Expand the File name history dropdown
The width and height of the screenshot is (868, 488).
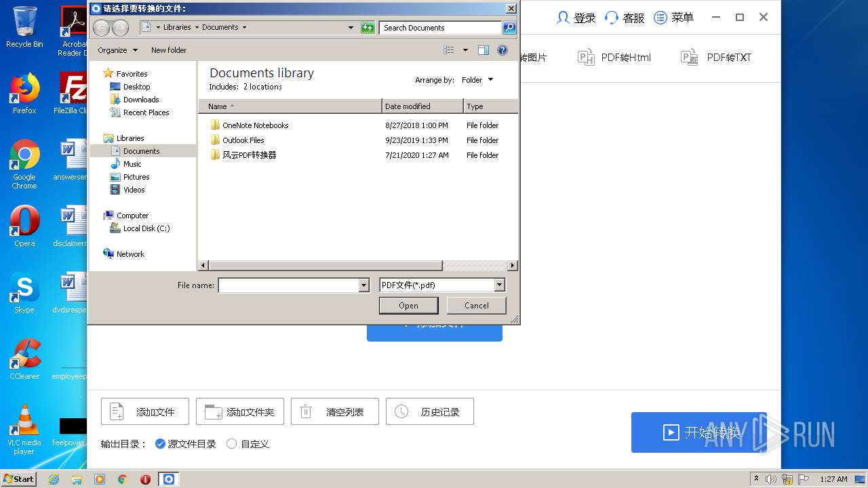364,285
